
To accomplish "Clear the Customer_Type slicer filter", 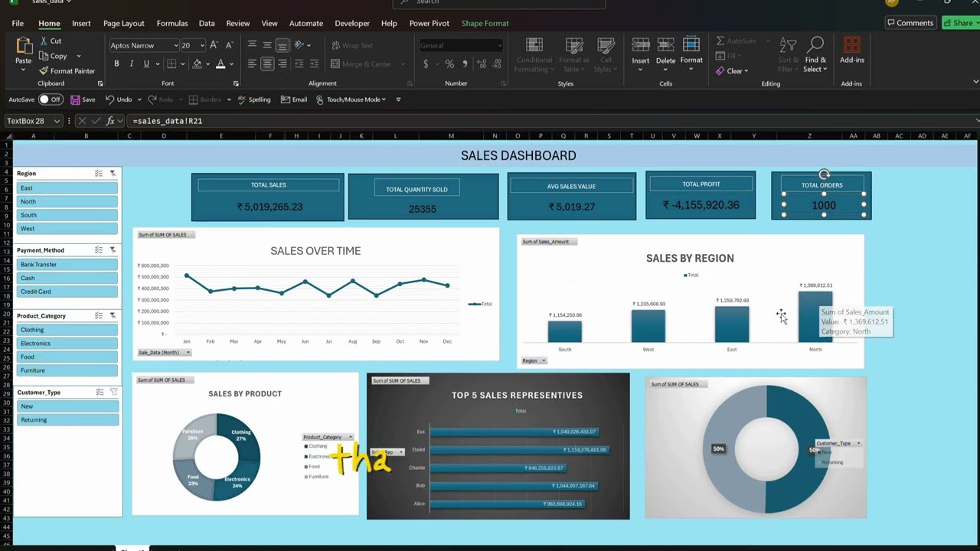I will click(113, 392).
